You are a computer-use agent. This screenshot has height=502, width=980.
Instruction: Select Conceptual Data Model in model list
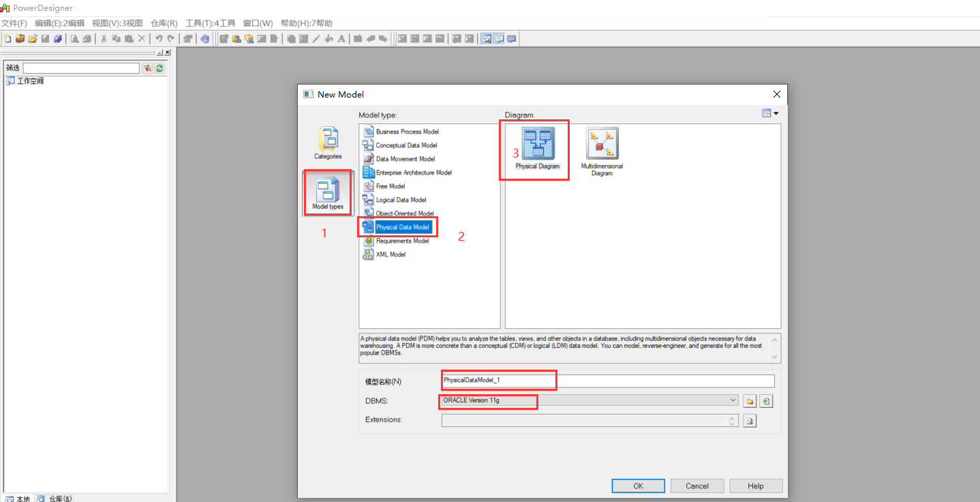point(406,145)
